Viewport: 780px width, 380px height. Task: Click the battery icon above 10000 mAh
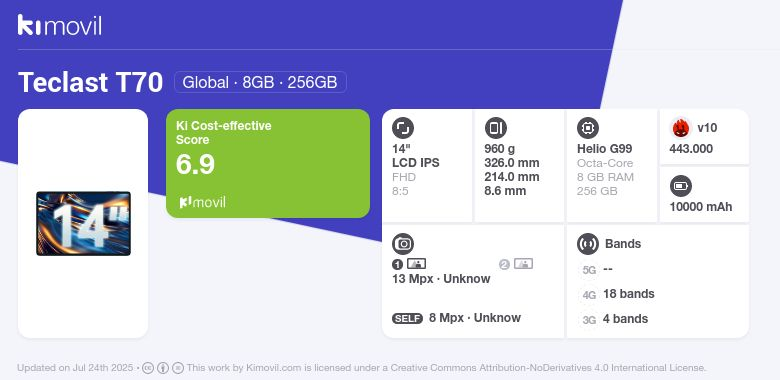coord(681,187)
